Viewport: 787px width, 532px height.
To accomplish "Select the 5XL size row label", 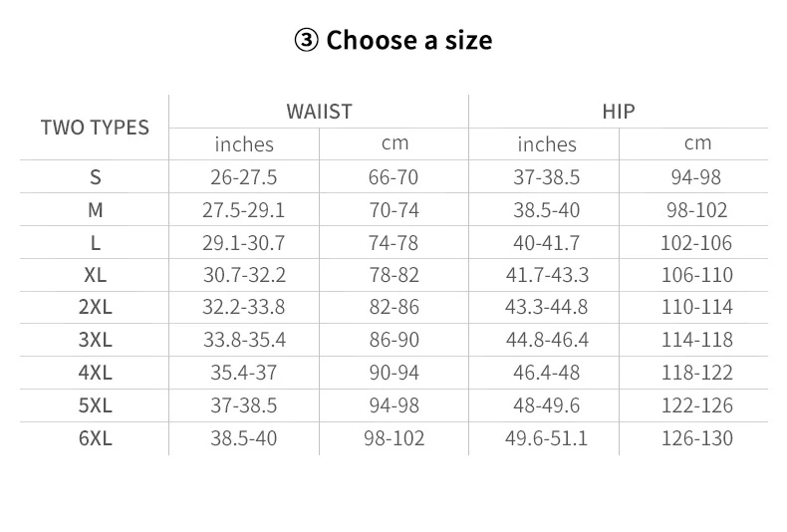I will coord(96,405).
